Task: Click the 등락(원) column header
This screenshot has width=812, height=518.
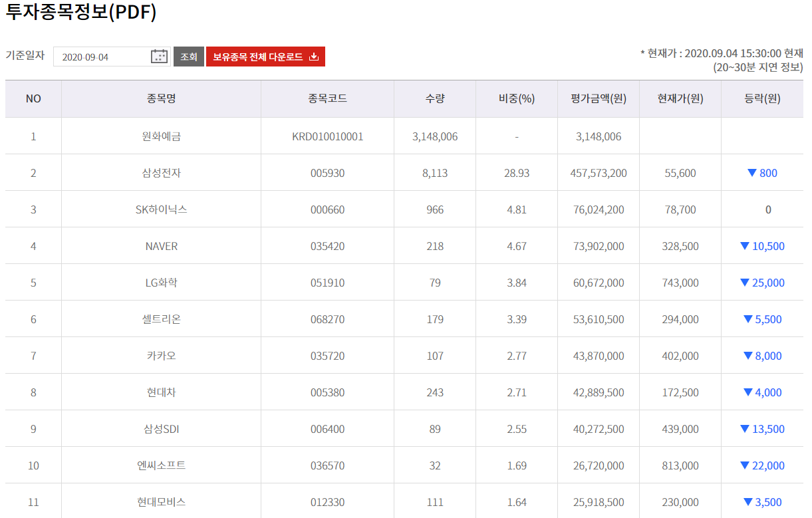Action: (x=762, y=98)
